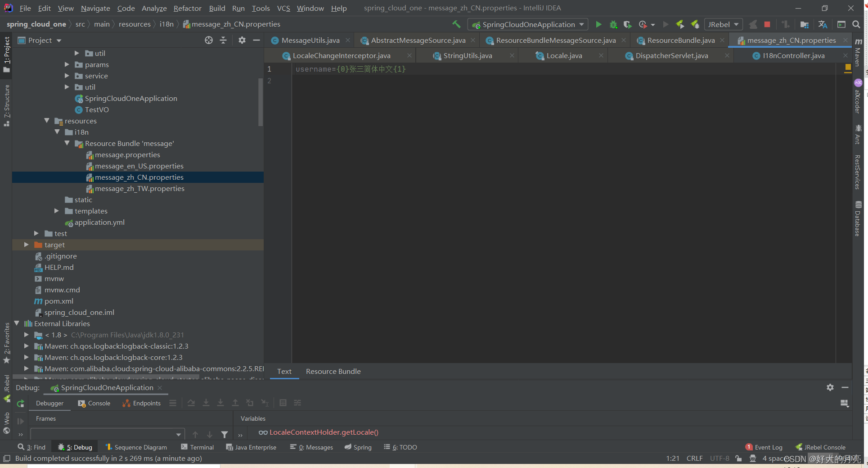Open Project Structure folder icon toolbar
The height and width of the screenshot is (468, 868).
(805, 24)
